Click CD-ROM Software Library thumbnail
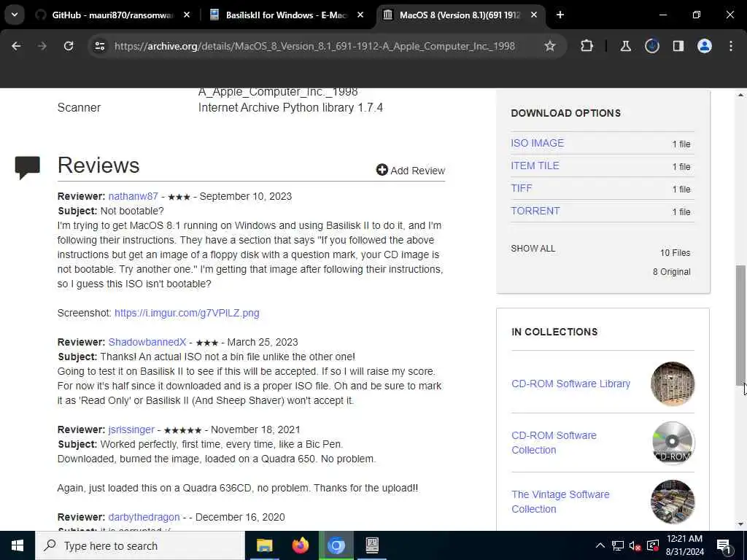Screen dimensions: 747x560 tap(672, 384)
